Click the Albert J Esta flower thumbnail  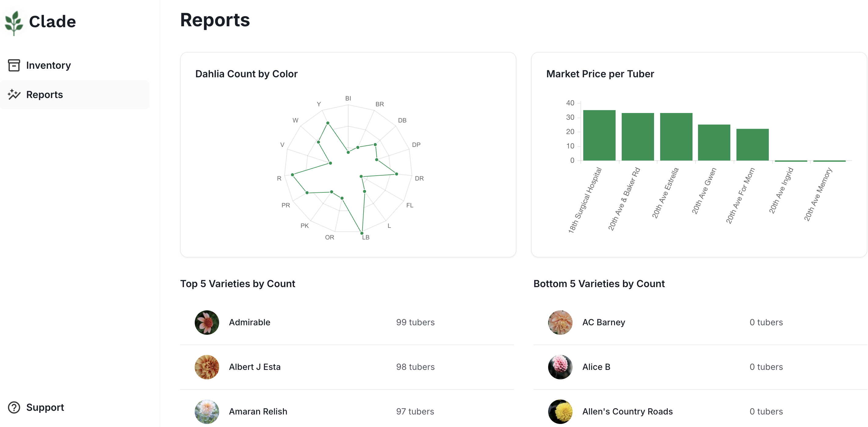[207, 367]
